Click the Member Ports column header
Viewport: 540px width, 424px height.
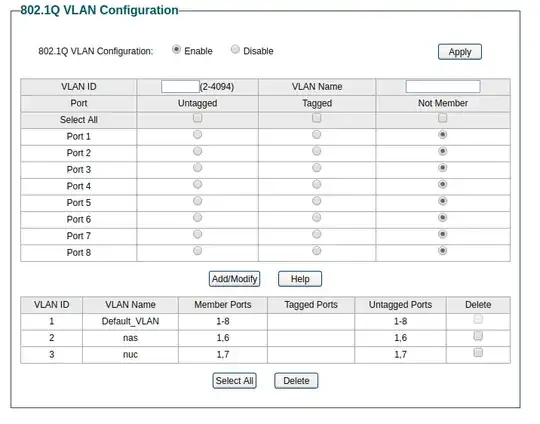pyautogui.click(x=223, y=305)
